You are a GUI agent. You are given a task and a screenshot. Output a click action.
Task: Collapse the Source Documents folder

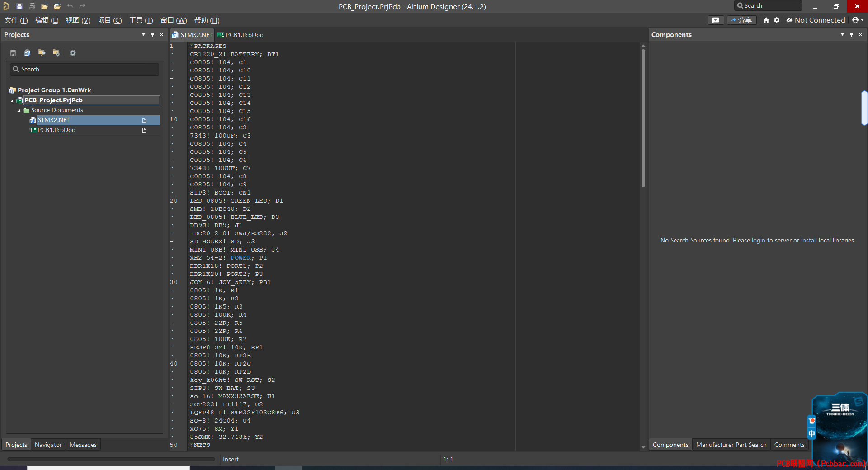point(19,111)
